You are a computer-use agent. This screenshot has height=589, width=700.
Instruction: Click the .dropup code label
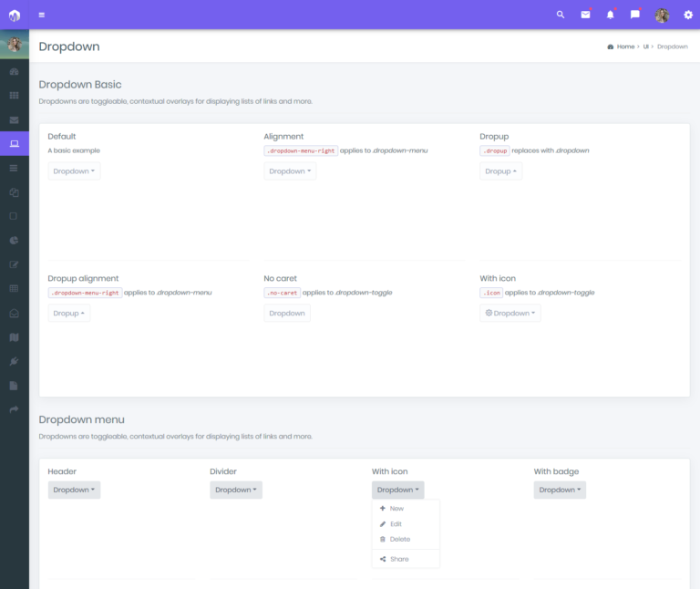(x=495, y=151)
